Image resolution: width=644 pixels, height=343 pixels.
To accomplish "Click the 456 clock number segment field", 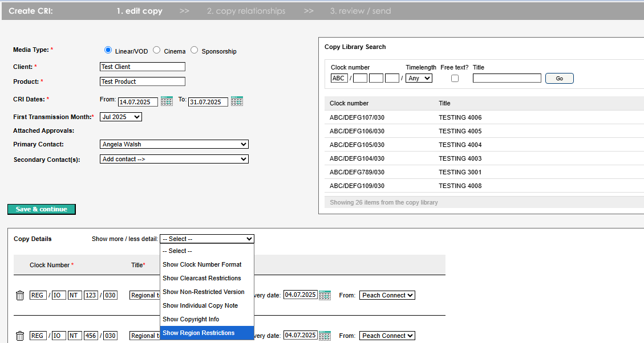I will (x=91, y=336).
